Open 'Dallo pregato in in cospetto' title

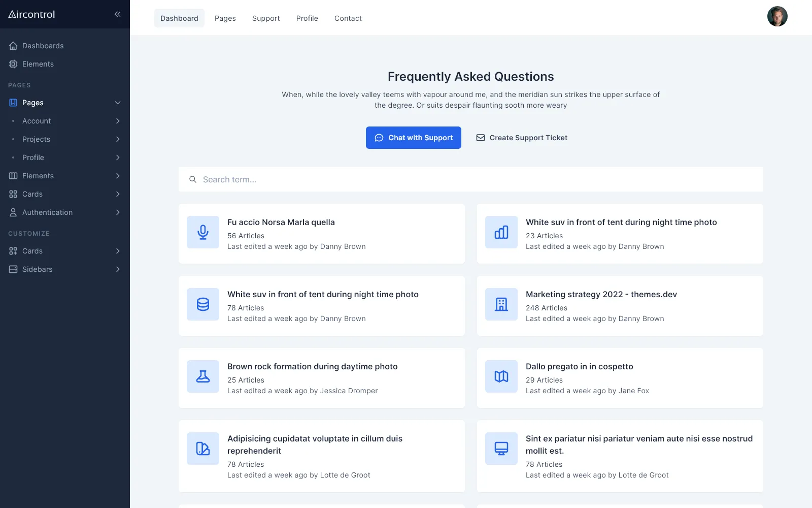pyautogui.click(x=580, y=366)
